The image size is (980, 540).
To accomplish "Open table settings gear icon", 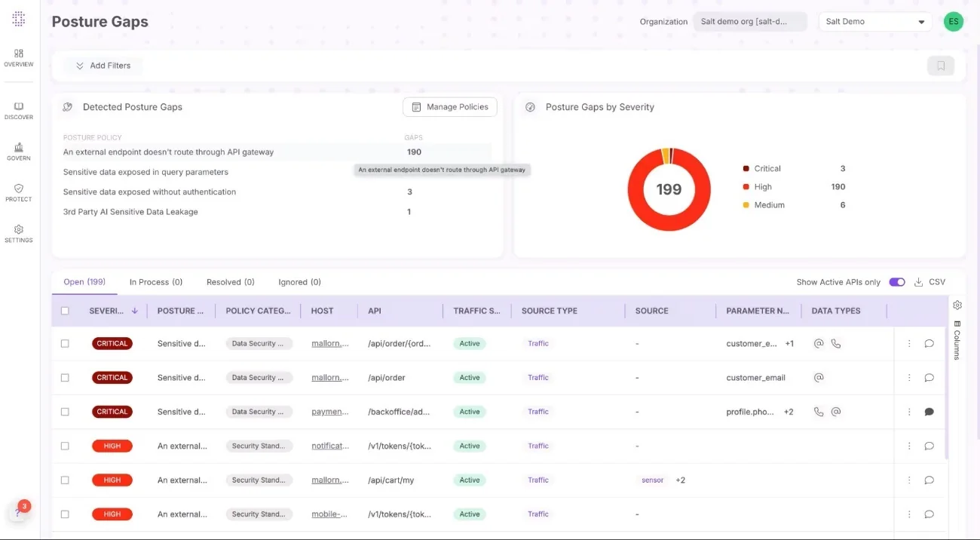I will (x=957, y=305).
